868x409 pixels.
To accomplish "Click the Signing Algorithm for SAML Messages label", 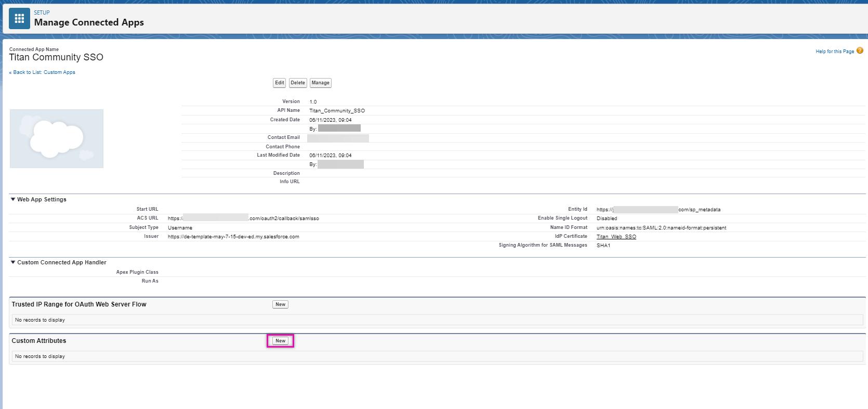I will pos(543,245).
